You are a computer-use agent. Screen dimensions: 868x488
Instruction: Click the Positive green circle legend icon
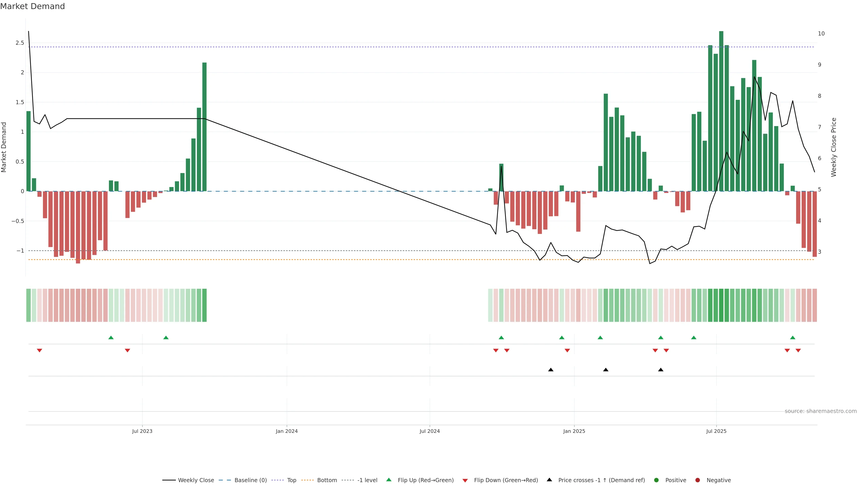click(x=656, y=480)
